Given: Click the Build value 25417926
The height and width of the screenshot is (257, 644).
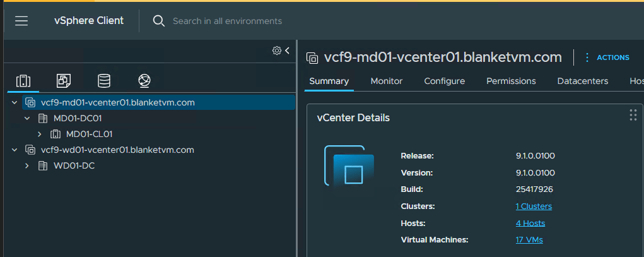Looking at the screenshot, I should point(534,189).
